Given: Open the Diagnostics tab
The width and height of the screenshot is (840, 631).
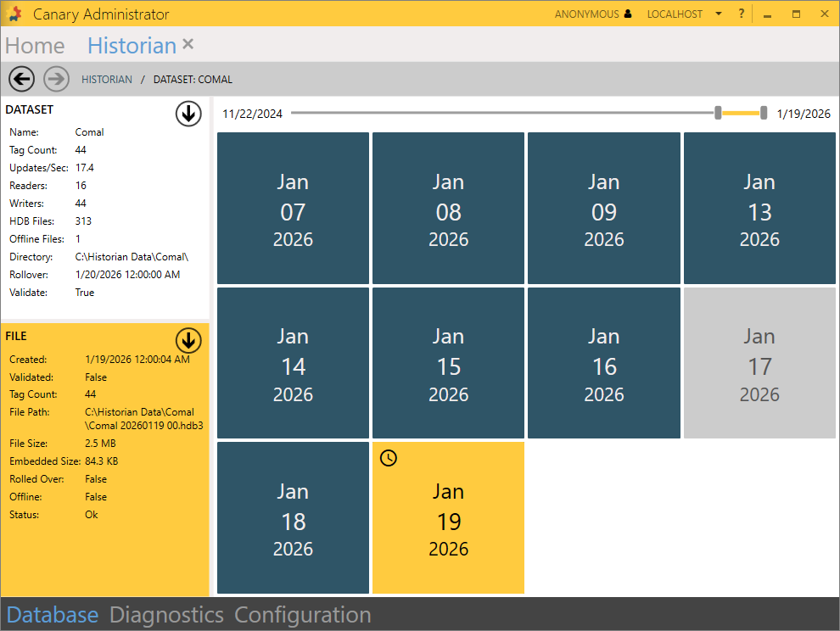Looking at the screenshot, I should coord(166,615).
